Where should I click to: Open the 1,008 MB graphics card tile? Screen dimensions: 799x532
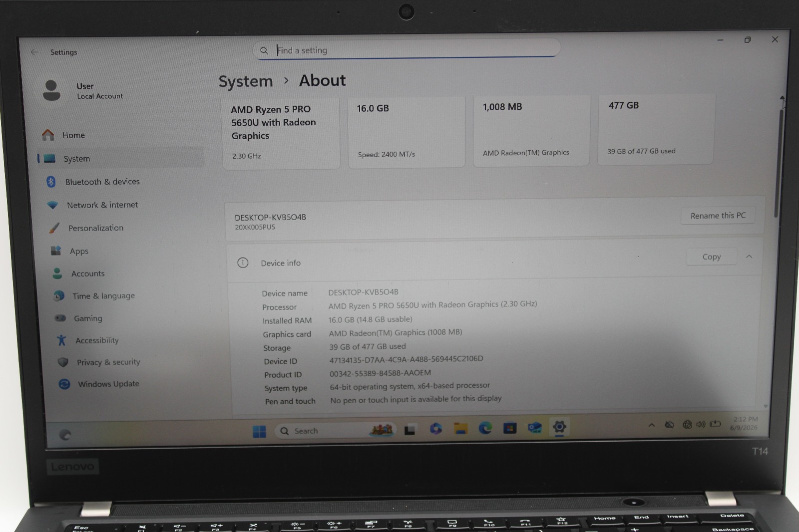[531, 130]
